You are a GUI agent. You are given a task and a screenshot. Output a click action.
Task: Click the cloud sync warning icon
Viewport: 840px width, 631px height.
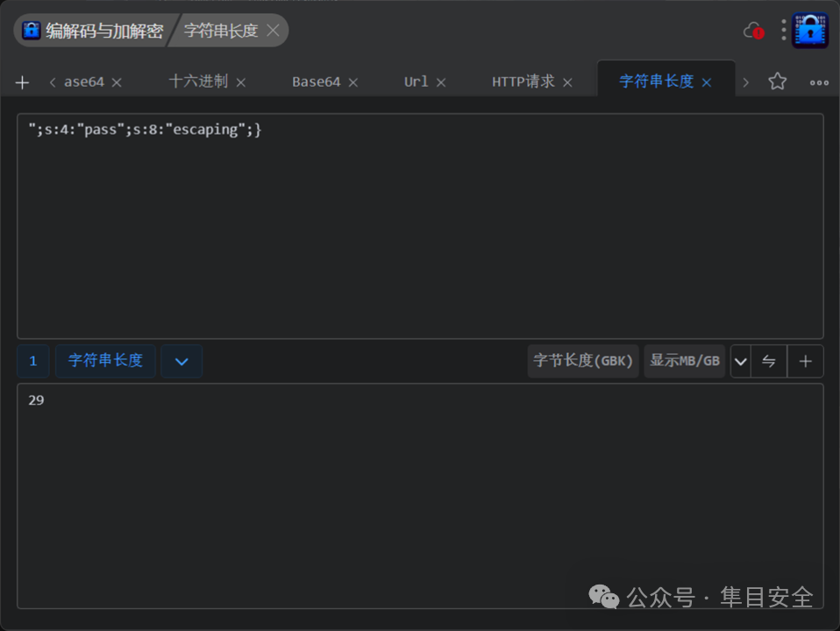(x=753, y=31)
